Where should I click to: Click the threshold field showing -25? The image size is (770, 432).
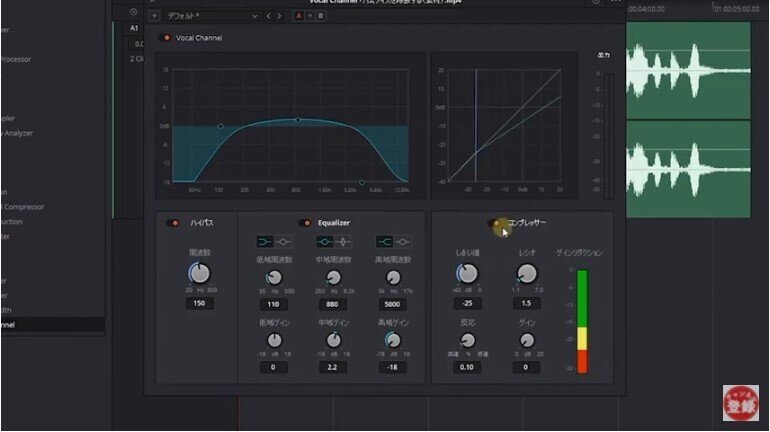coord(468,303)
